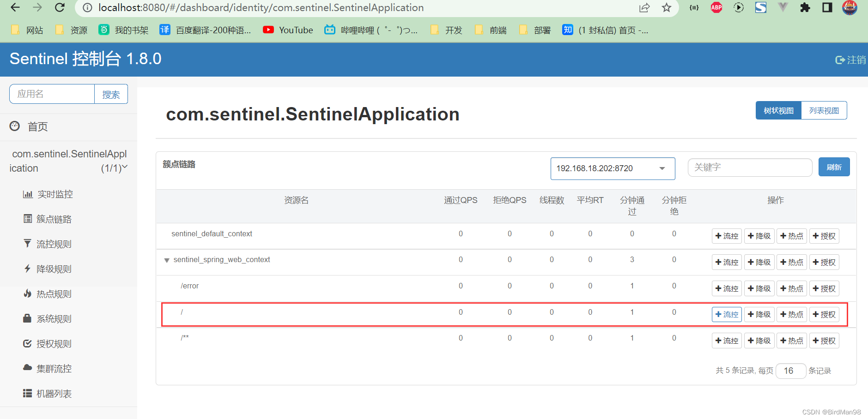
Task: Open 降级规则 in the sidebar
Action: pyautogui.click(x=48, y=269)
